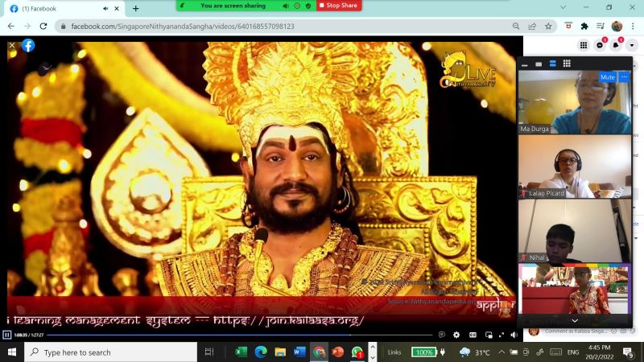Open the Chrome Extensions puzzle icon
This screenshot has width=644, height=362.
pyautogui.click(x=584, y=26)
